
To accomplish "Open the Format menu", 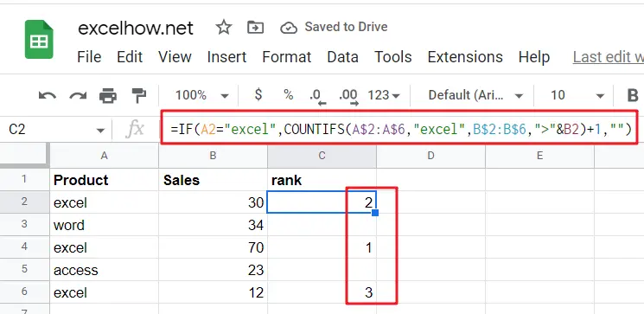I will pos(287,57).
